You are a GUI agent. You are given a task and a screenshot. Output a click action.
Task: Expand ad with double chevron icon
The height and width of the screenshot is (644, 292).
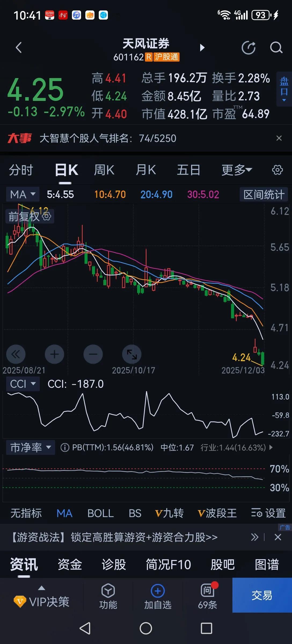click(255, 537)
